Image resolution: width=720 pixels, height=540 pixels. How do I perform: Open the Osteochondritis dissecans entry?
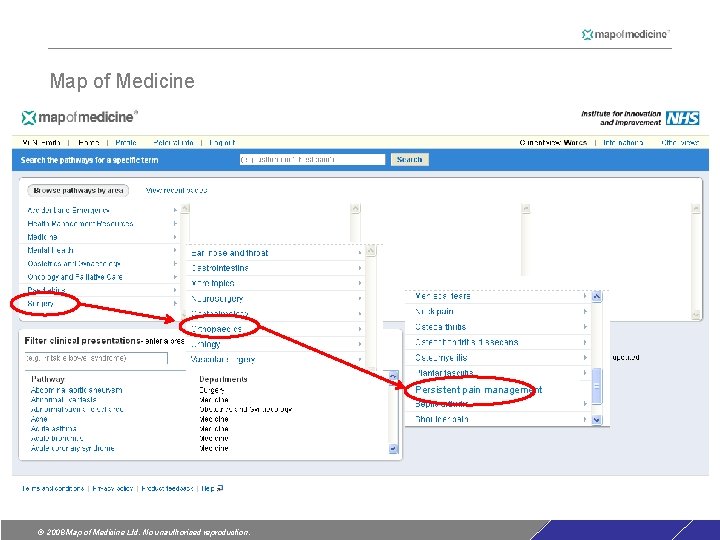pos(467,342)
